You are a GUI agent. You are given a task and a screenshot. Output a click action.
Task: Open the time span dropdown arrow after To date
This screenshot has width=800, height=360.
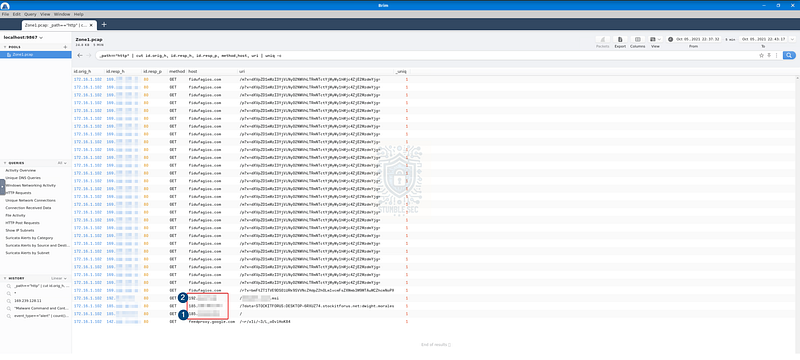(x=792, y=39)
